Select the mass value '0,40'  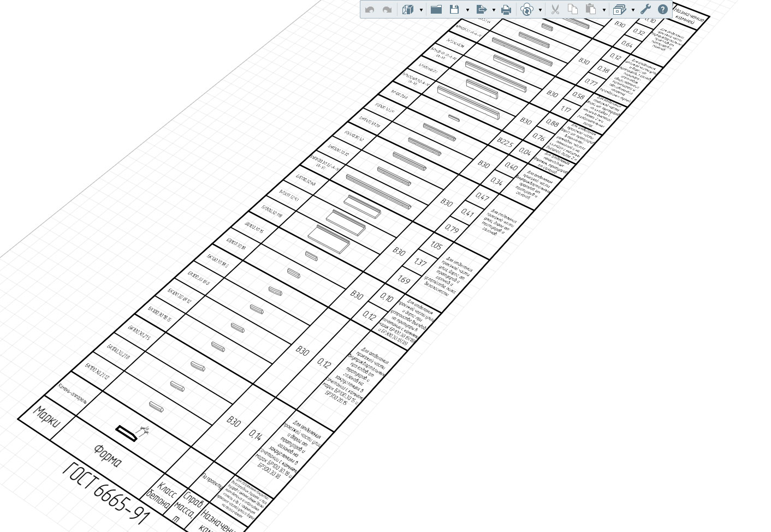(x=511, y=166)
